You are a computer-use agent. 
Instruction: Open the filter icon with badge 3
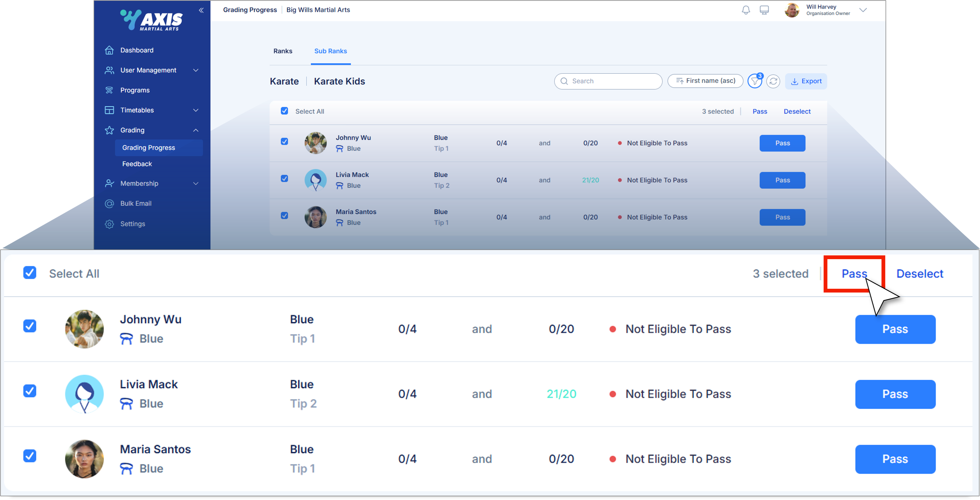pos(754,81)
